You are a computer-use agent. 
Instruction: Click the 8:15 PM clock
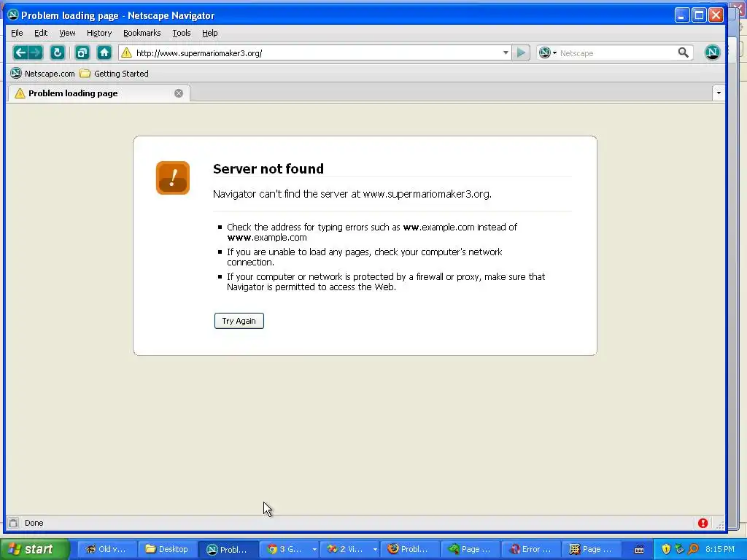[x=720, y=549]
